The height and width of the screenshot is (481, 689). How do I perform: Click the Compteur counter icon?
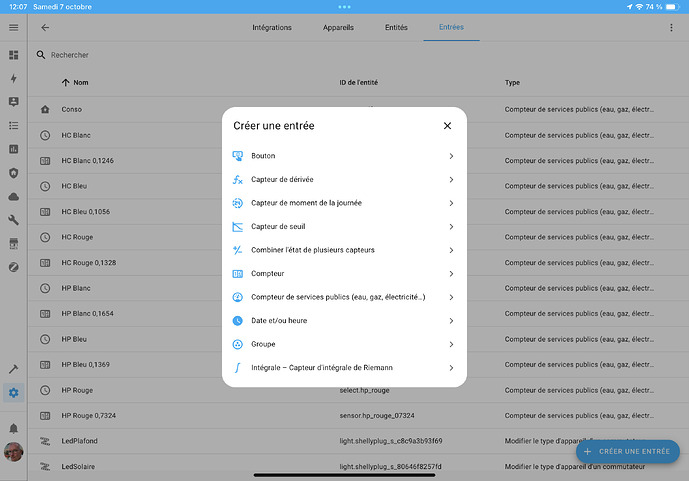pyautogui.click(x=237, y=274)
